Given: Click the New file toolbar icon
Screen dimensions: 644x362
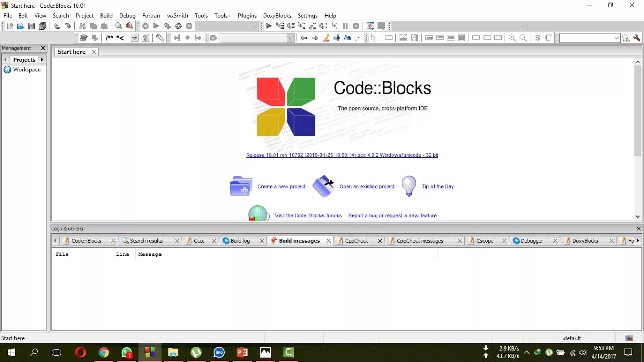Looking at the screenshot, I should tap(10, 26).
